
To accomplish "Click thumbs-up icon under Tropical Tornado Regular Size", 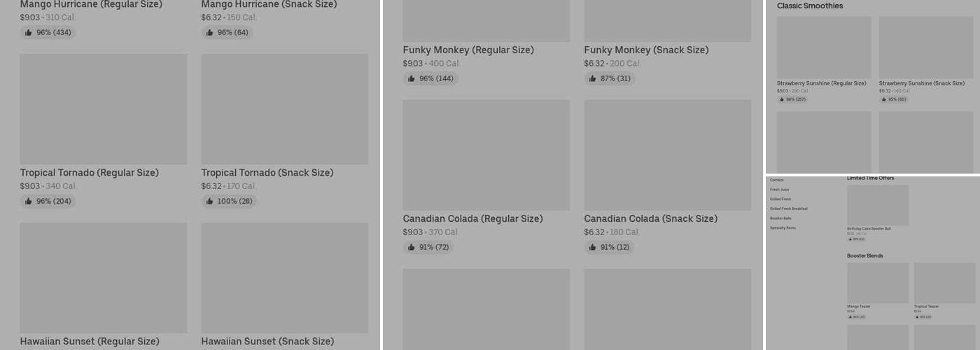I will (28, 202).
